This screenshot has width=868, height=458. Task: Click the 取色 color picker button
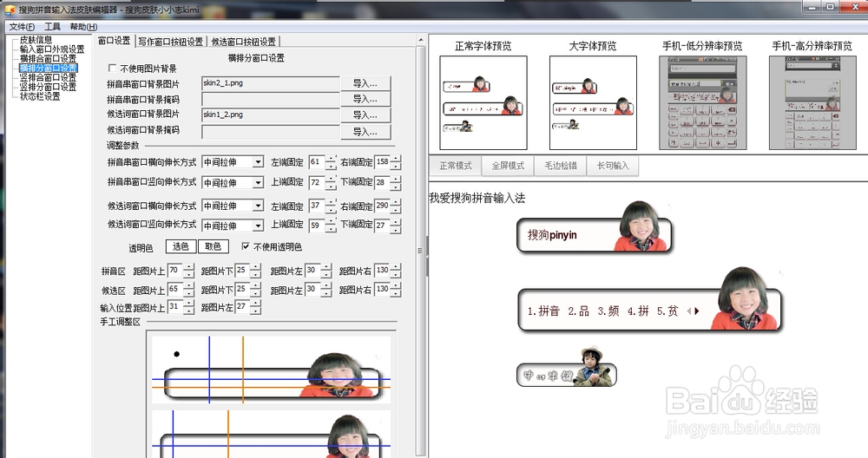click(x=214, y=246)
